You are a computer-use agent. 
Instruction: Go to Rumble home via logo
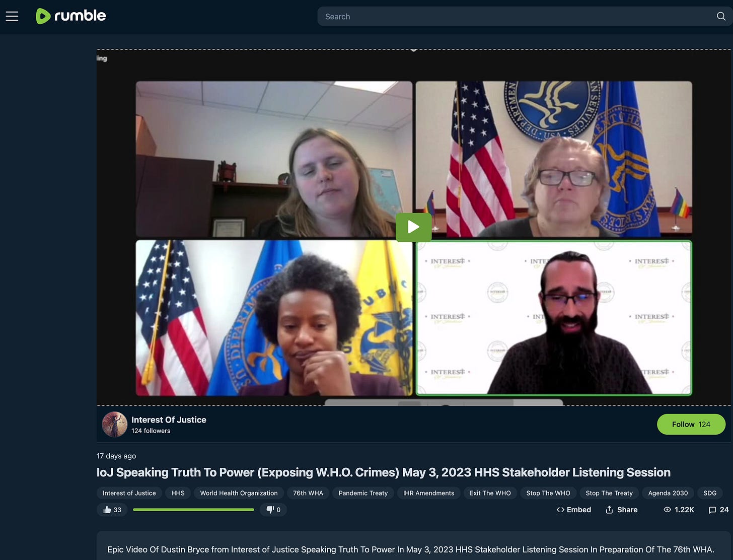[71, 16]
